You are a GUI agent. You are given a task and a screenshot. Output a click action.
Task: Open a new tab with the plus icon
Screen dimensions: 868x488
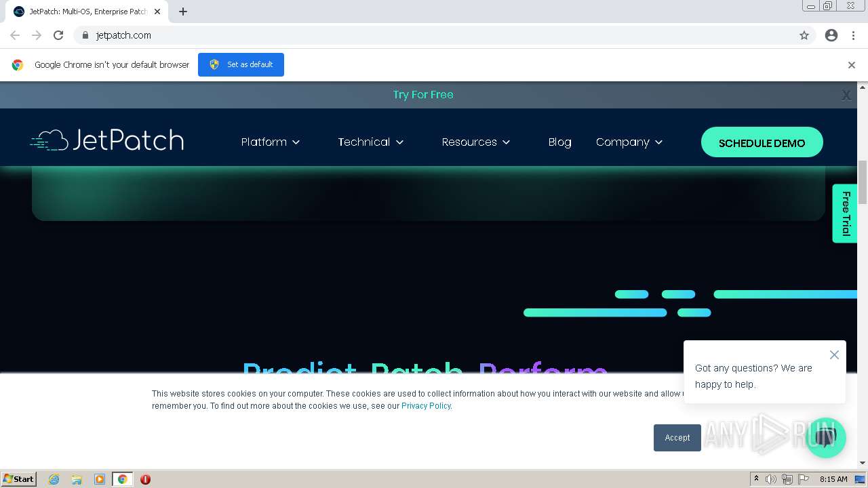tap(183, 12)
